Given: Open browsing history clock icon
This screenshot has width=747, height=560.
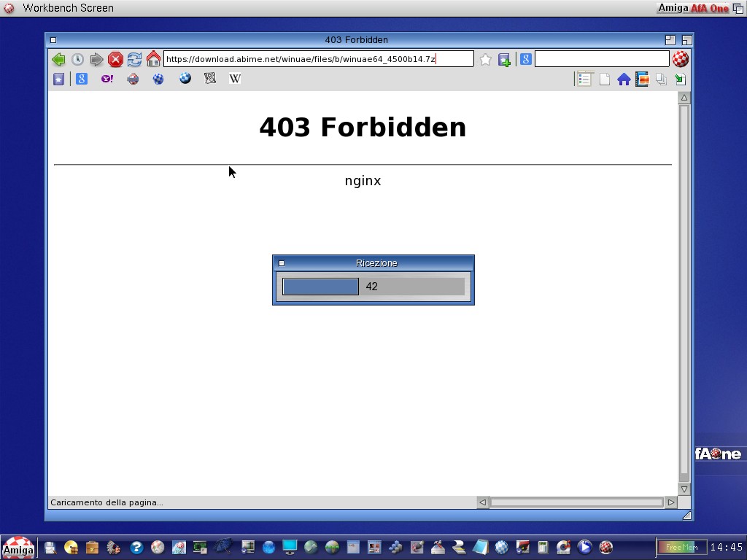Looking at the screenshot, I should click(x=77, y=60).
